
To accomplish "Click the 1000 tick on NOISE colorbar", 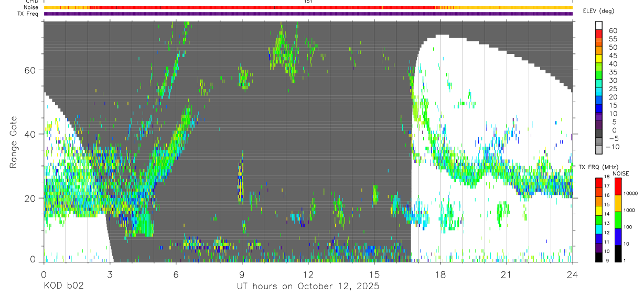I will tap(629, 210).
